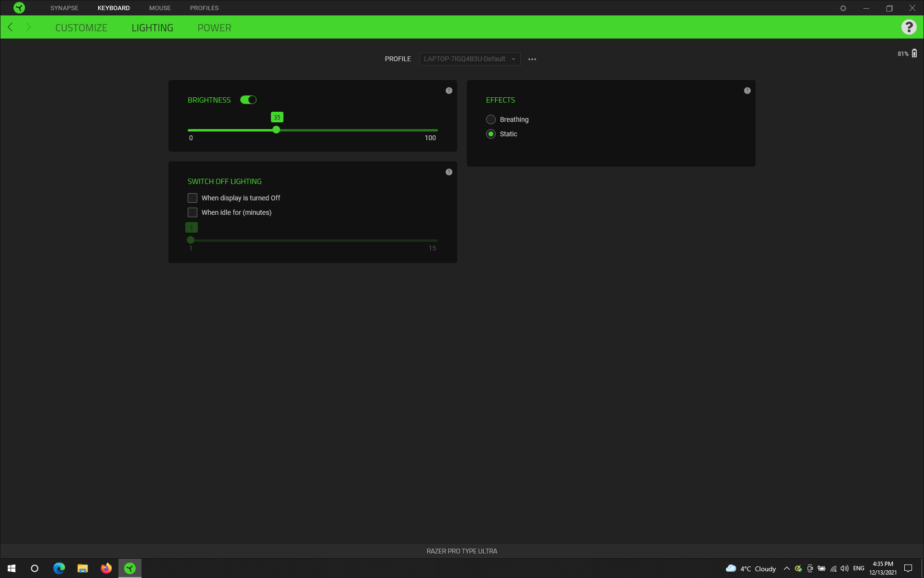Click the battery status icon

914,53
